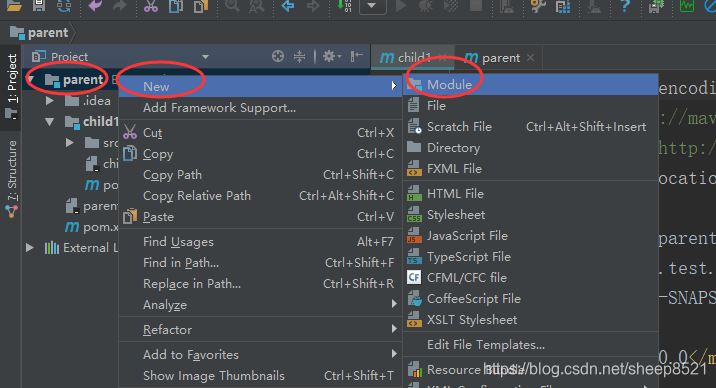This screenshot has height=388, width=716.
Task: Choose Find Usages in the context menu
Action: click(x=260, y=242)
